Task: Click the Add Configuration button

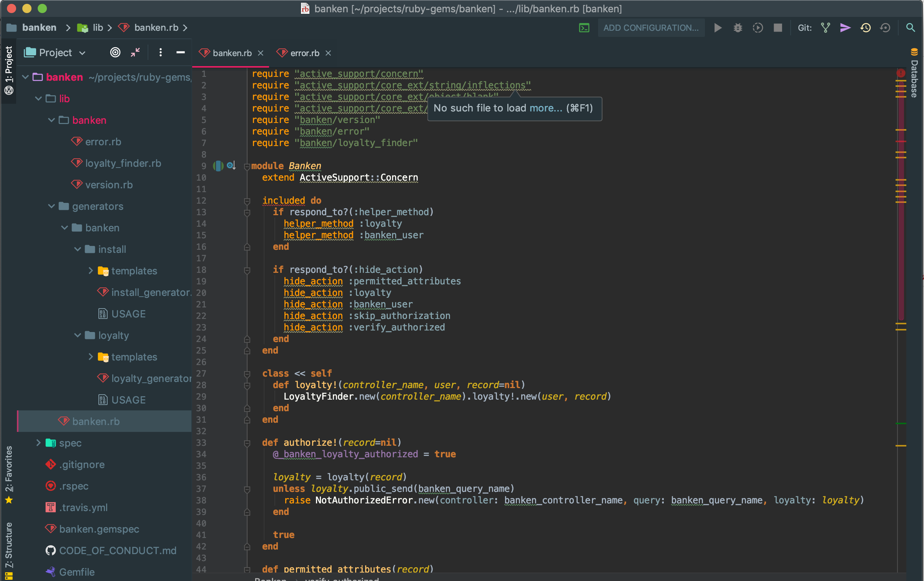Action: (x=651, y=28)
